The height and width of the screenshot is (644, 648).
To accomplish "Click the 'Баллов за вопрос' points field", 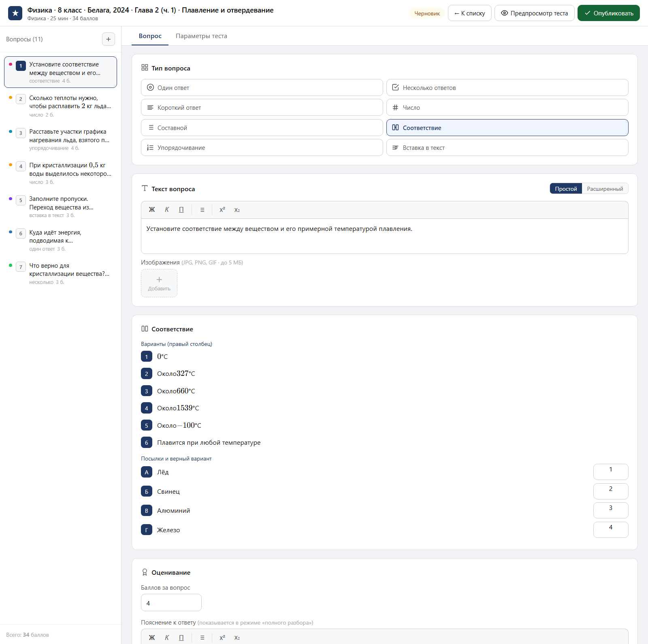I will [171, 603].
